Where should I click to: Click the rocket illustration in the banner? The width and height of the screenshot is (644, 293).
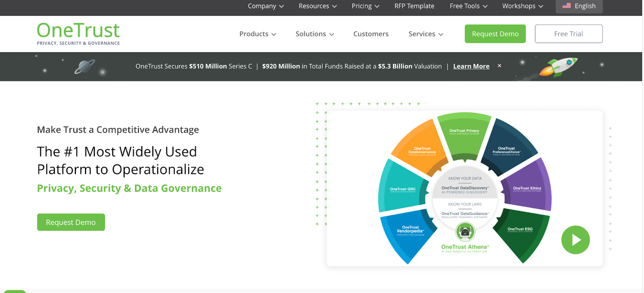point(559,66)
